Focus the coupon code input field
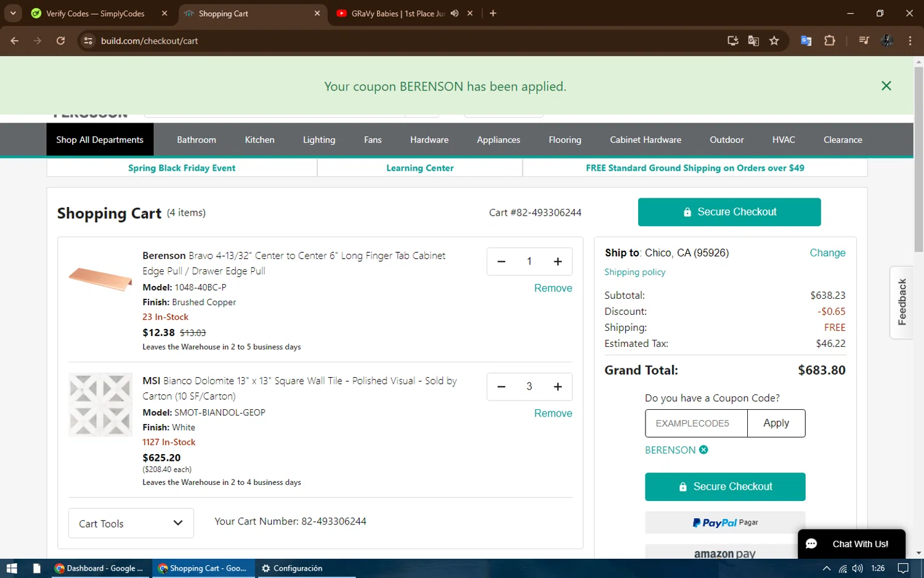The width and height of the screenshot is (924, 578). [x=696, y=423]
